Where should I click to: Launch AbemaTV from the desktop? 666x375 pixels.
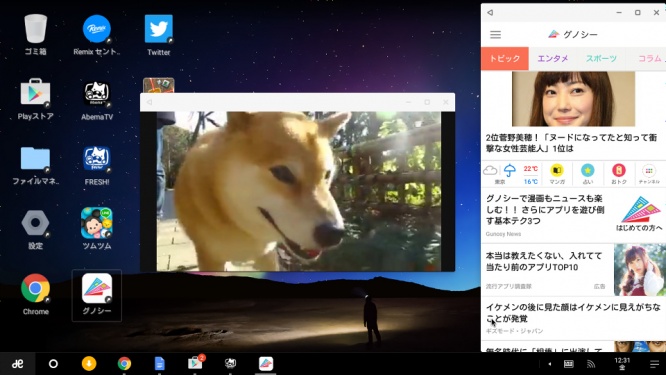coord(97,93)
